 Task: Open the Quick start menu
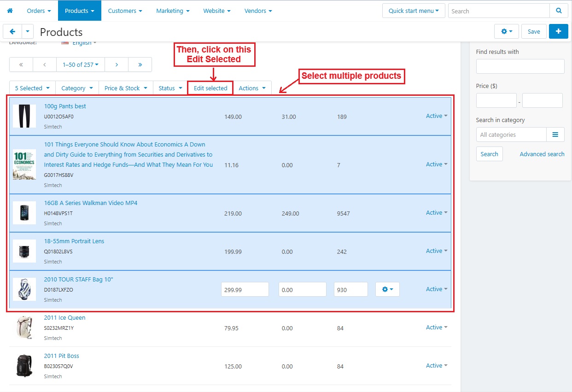(x=413, y=11)
